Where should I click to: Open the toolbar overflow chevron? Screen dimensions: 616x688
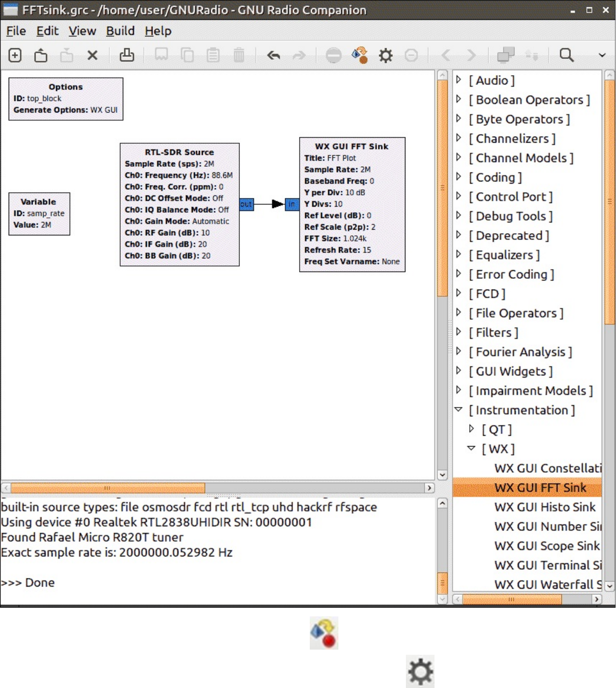[602, 55]
